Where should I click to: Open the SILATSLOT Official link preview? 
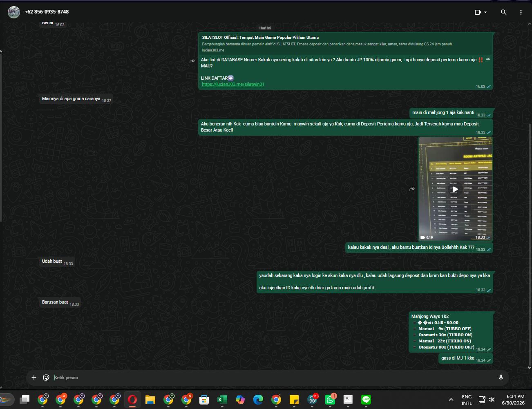point(346,43)
